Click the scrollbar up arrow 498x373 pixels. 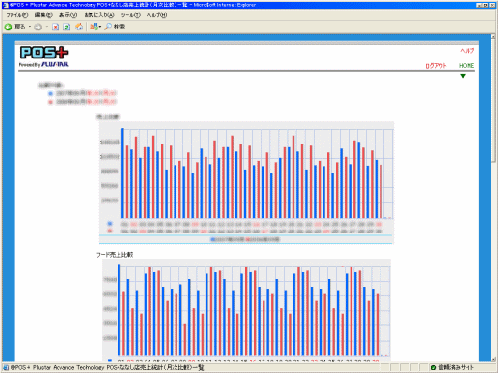tap(493, 37)
